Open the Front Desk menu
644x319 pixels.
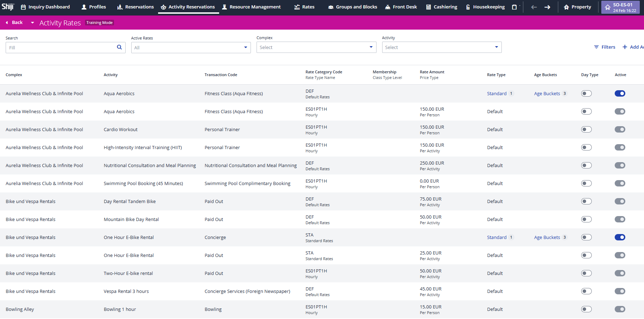pyautogui.click(x=401, y=7)
